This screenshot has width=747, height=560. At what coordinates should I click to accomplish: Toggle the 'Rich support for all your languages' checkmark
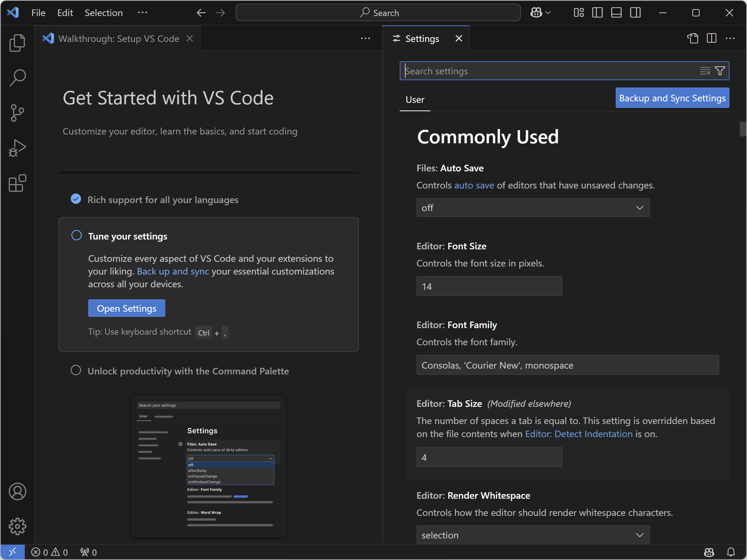coord(76,199)
